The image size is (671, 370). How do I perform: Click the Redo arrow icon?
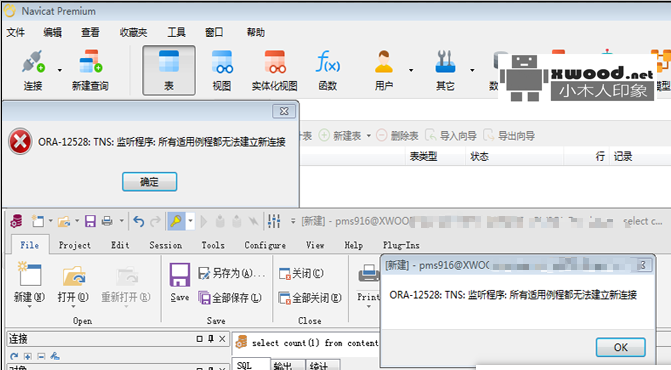click(155, 221)
